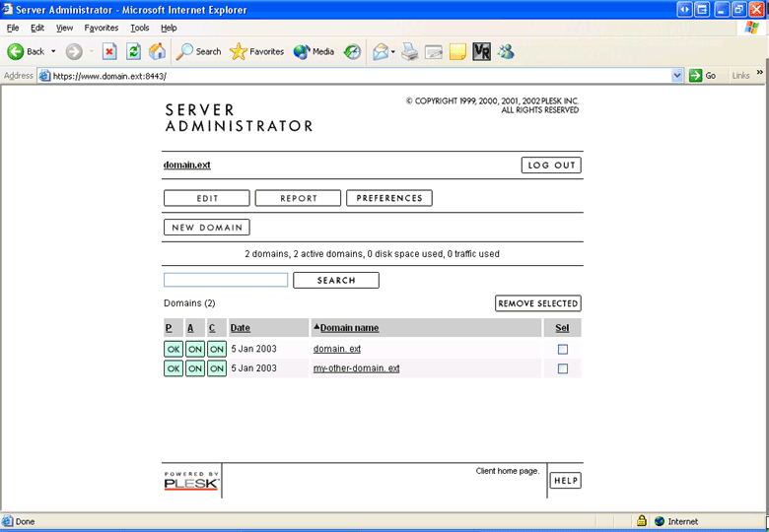
Task: Click the NEW DOMAIN button
Action: coord(206,228)
